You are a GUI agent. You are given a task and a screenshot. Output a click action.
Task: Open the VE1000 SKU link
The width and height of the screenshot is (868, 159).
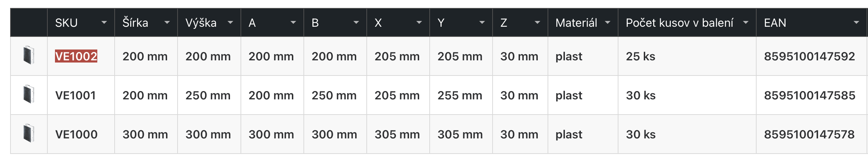tap(76, 134)
